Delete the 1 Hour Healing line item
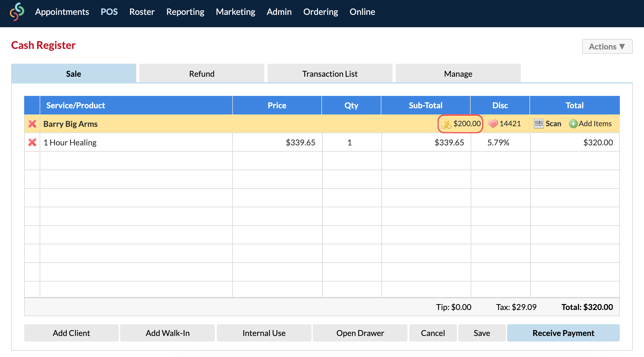Screen dimensions: 644x357 (32, 142)
